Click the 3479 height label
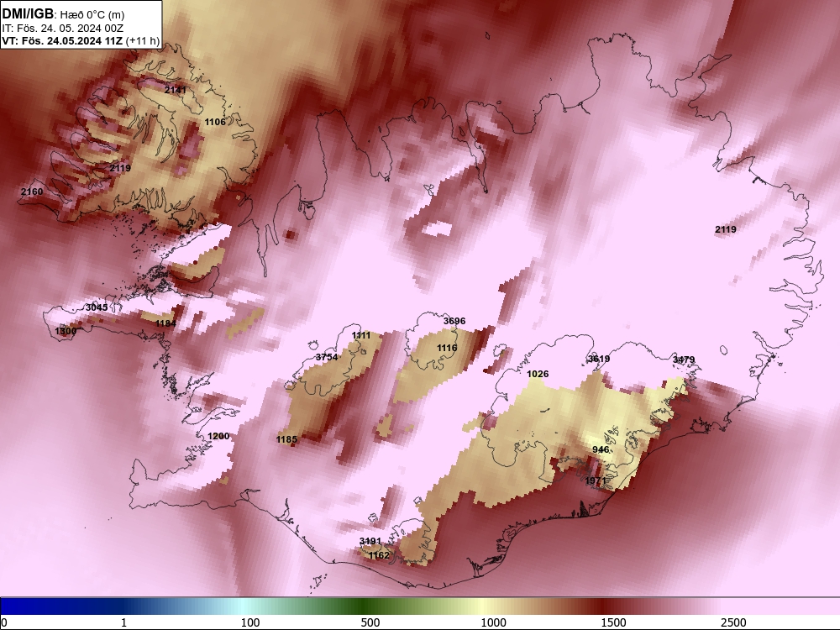Screen dimensions: 840x630 pyautogui.click(x=684, y=360)
